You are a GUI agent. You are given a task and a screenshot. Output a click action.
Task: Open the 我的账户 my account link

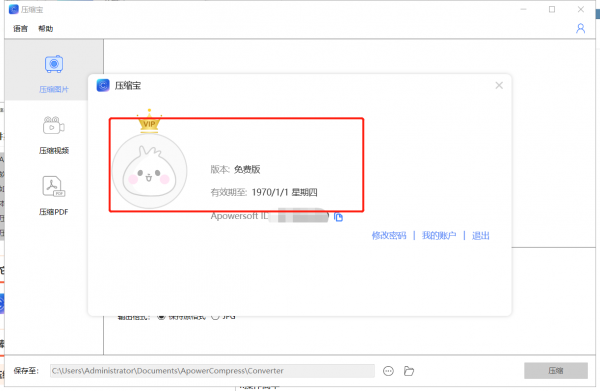(x=439, y=235)
